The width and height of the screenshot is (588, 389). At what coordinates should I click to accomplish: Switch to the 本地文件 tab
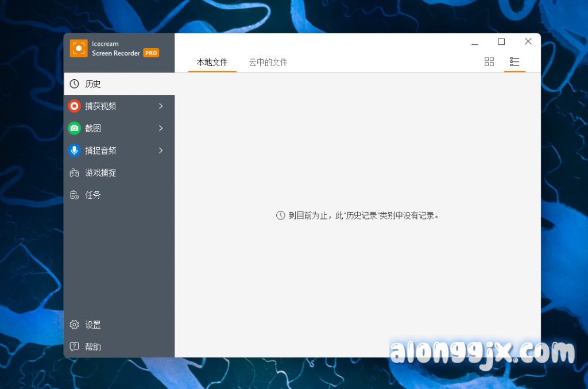[212, 62]
